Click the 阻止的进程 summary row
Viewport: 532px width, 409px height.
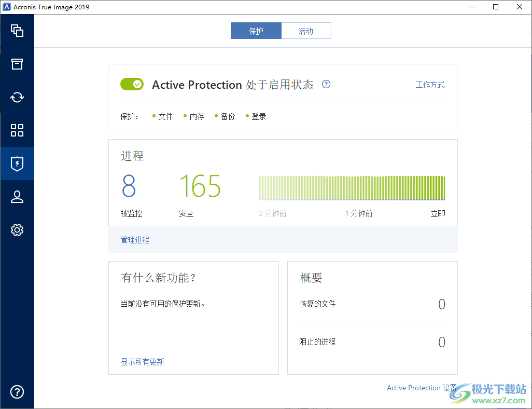[x=372, y=342]
